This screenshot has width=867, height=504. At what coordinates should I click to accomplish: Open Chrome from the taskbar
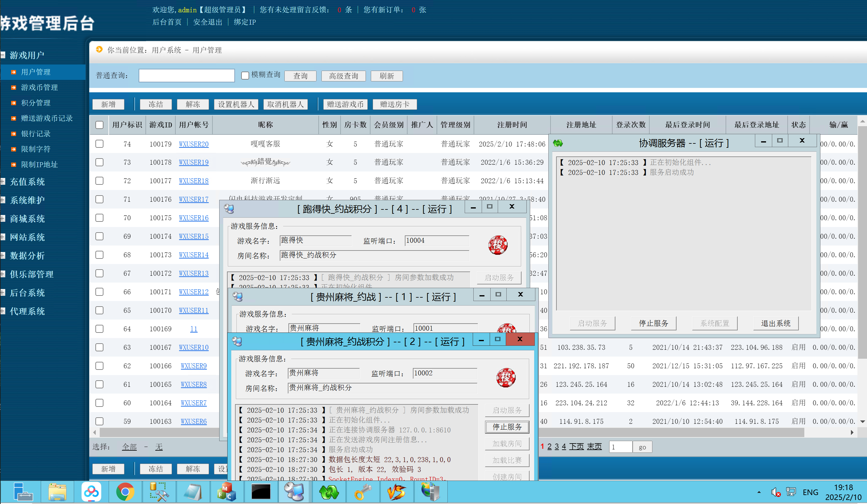[x=125, y=492]
